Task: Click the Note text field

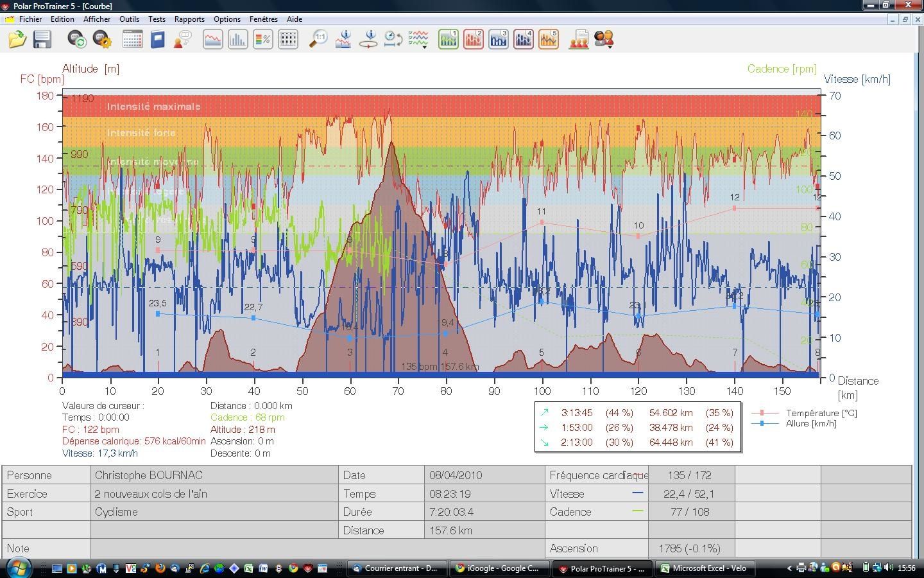Action: (318, 548)
